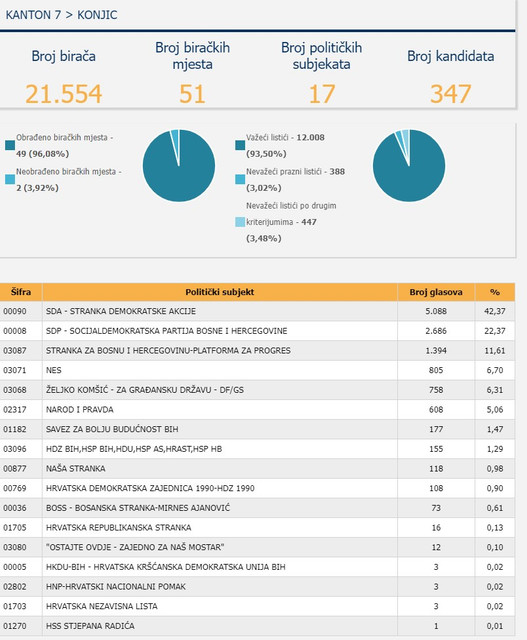Click the 42,37 percentage cell
The width and height of the screenshot is (527, 640).
point(495,311)
